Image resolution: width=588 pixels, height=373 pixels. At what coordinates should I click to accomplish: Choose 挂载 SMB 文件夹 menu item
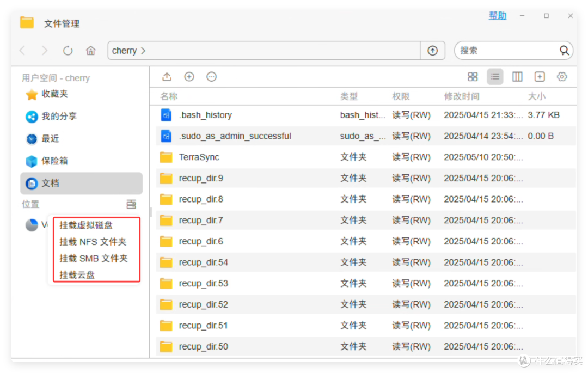(x=94, y=258)
